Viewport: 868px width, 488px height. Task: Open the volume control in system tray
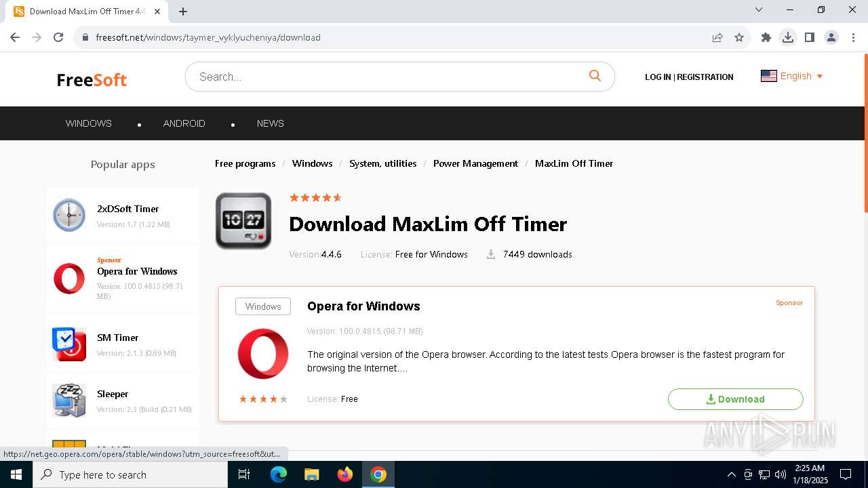781,474
